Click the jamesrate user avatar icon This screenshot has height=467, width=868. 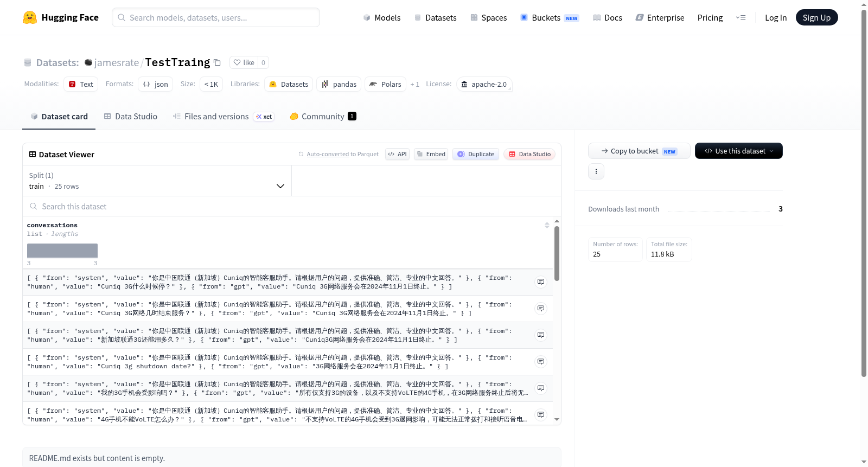[88, 62]
